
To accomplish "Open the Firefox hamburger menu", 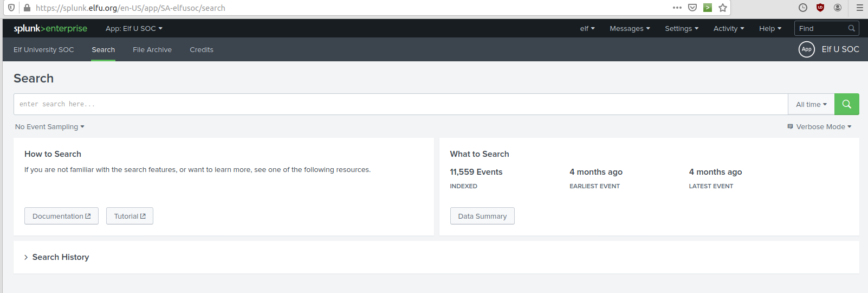I will [x=859, y=8].
